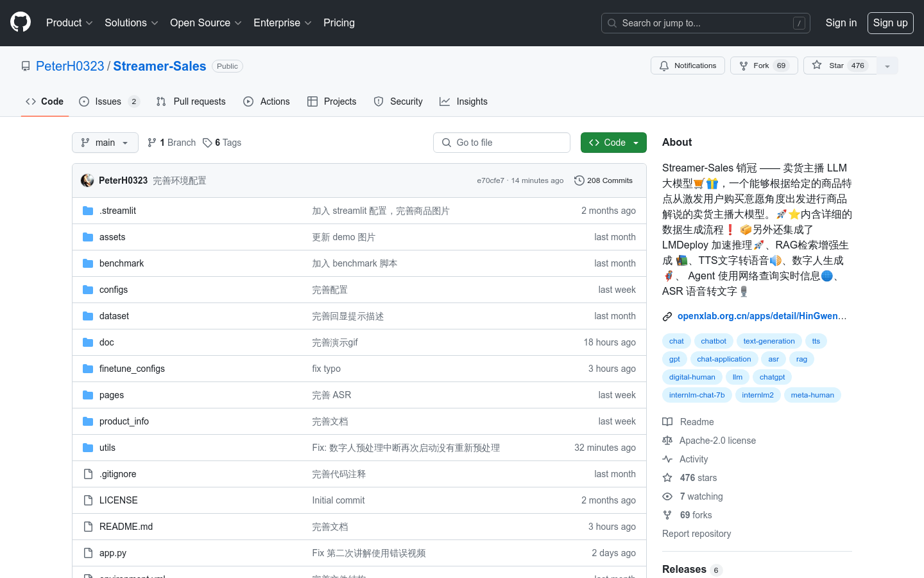This screenshot has width=924, height=578.
Task: Select the chatbot topic tag
Action: pyautogui.click(x=714, y=341)
